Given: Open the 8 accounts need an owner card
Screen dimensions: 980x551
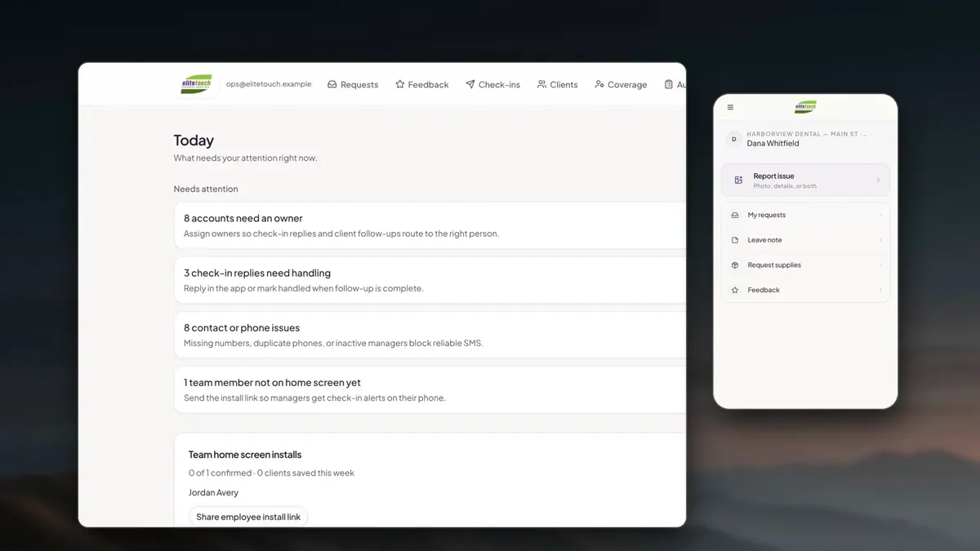Looking at the screenshot, I should coord(430,225).
